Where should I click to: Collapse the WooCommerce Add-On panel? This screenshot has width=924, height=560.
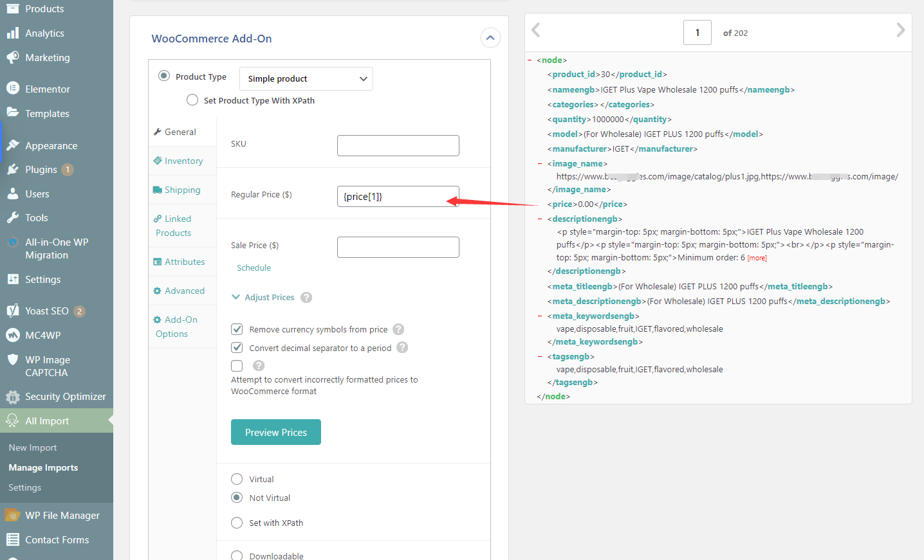pos(490,38)
